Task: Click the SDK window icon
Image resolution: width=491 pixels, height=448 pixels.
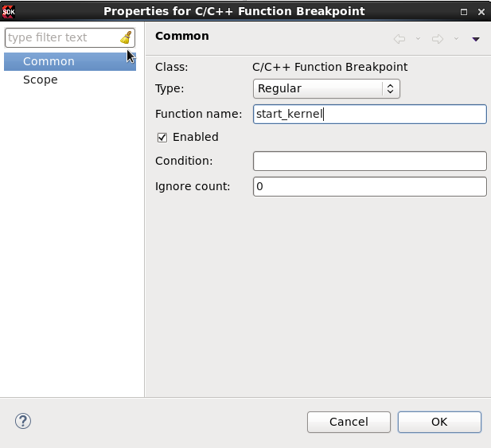Action: pyautogui.click(x=9, y=12)
